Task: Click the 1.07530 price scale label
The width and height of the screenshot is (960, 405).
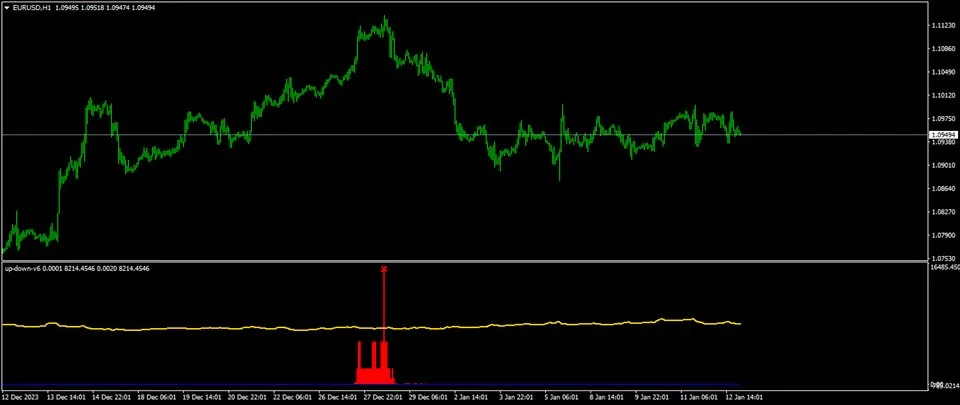Action: pyautogui.click(x=943, y=258)
